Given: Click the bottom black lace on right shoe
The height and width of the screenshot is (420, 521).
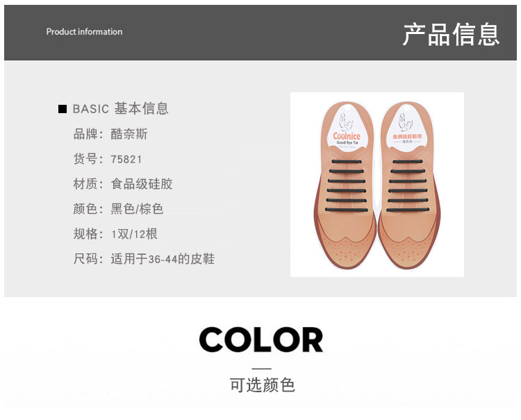Looking at the screenshot, I should tap(408, 210).
